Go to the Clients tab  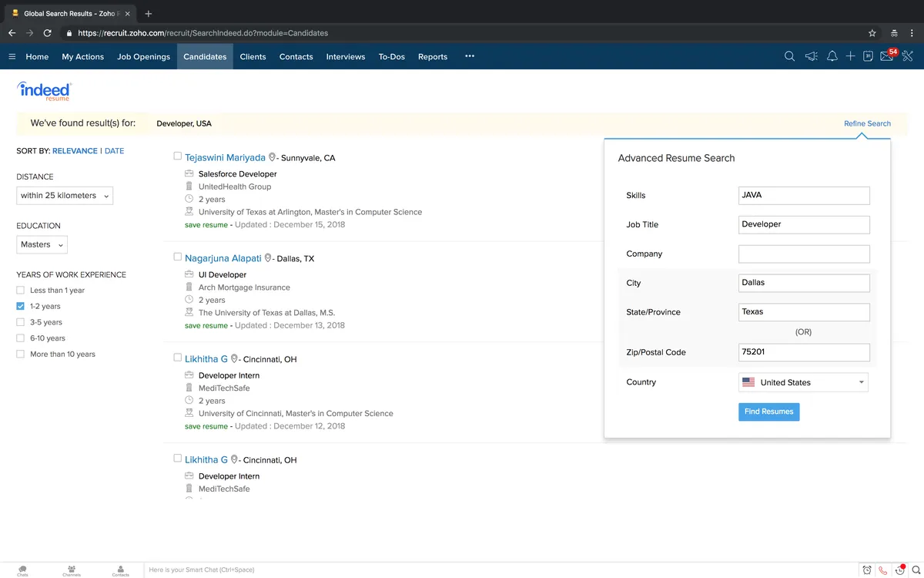point(253,56)
